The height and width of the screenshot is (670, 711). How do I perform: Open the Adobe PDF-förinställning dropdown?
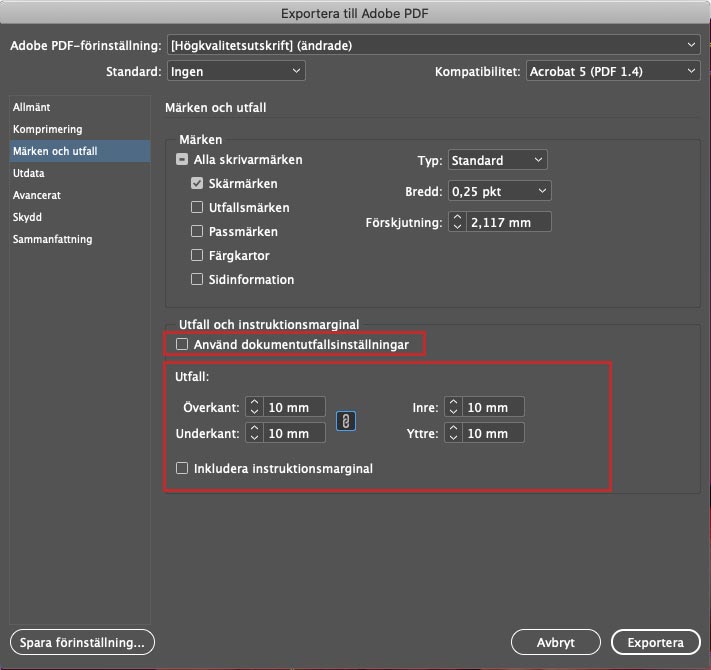pyautogui.click(x=433, y=45)
